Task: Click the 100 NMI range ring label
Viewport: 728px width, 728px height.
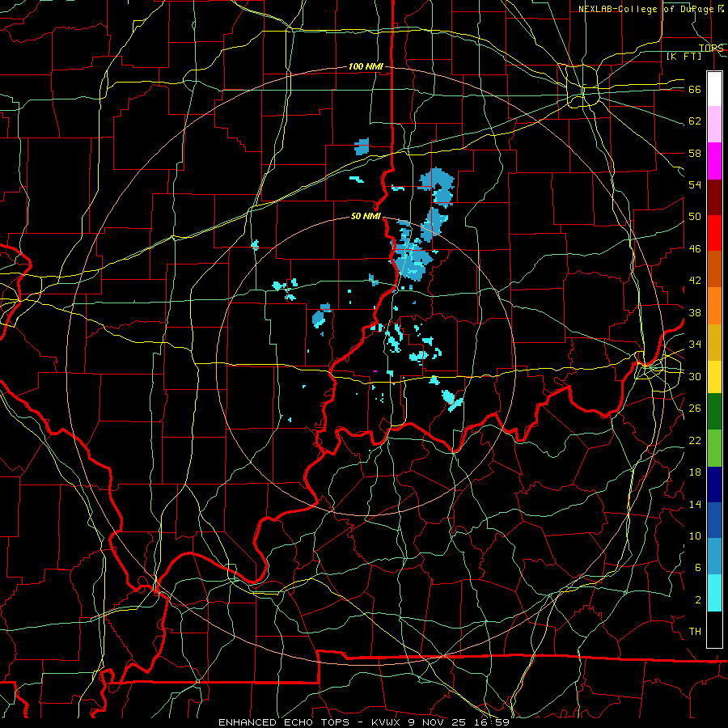Action: 366,67
